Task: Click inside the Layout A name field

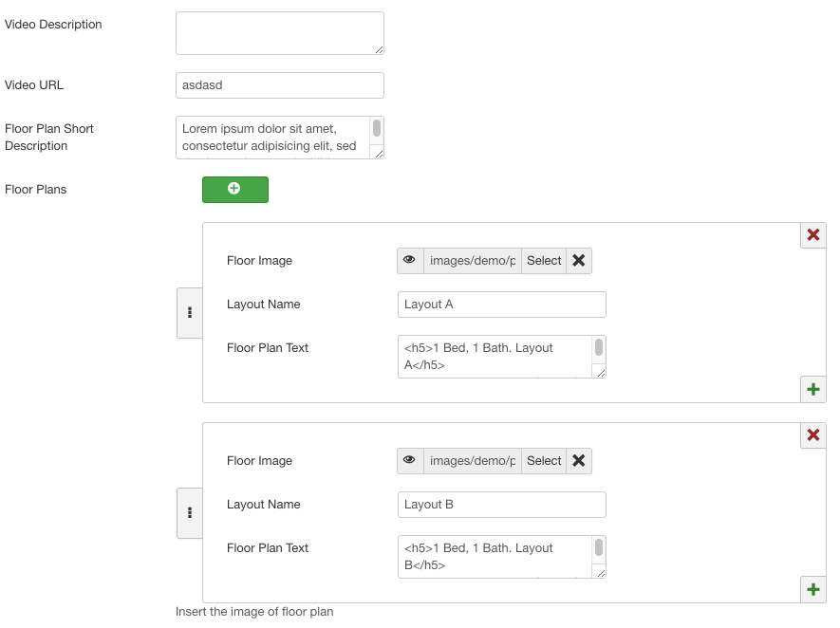Action: 501,304
